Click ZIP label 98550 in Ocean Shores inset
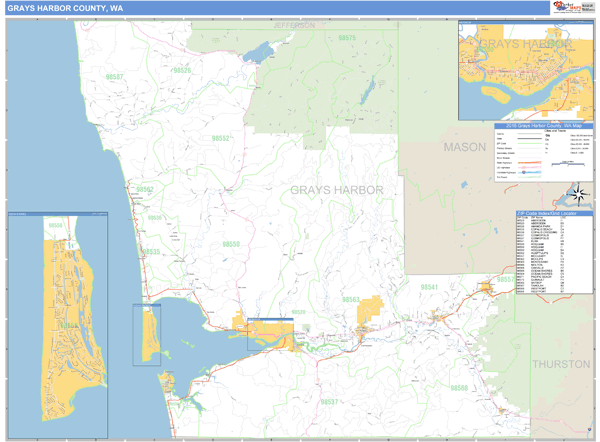This screenshot has height=442, width=600. [55, 225]
